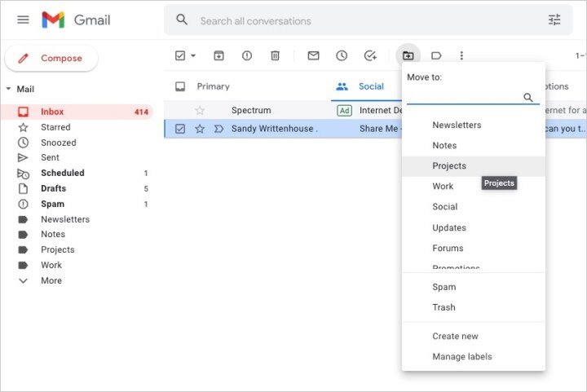Open search options filter icon
The image size is (587, 392).
tap(554, 20)
